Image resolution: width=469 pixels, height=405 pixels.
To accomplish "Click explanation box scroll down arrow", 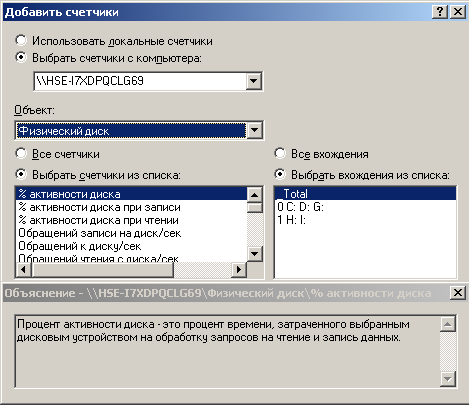I will coord(448,379).
